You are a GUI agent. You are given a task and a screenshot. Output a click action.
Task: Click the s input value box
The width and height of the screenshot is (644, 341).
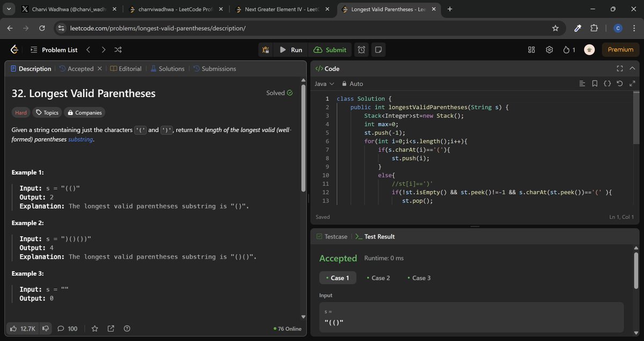click(471, 317)
